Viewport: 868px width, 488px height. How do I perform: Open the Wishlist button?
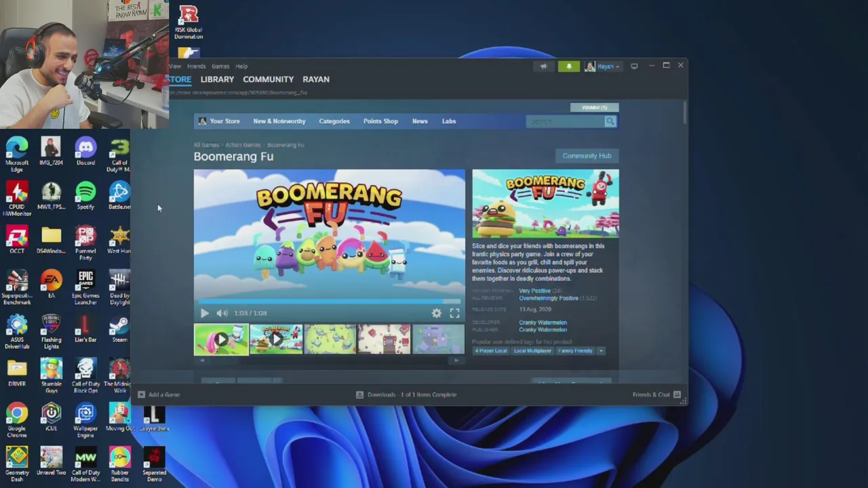point(594,107)
